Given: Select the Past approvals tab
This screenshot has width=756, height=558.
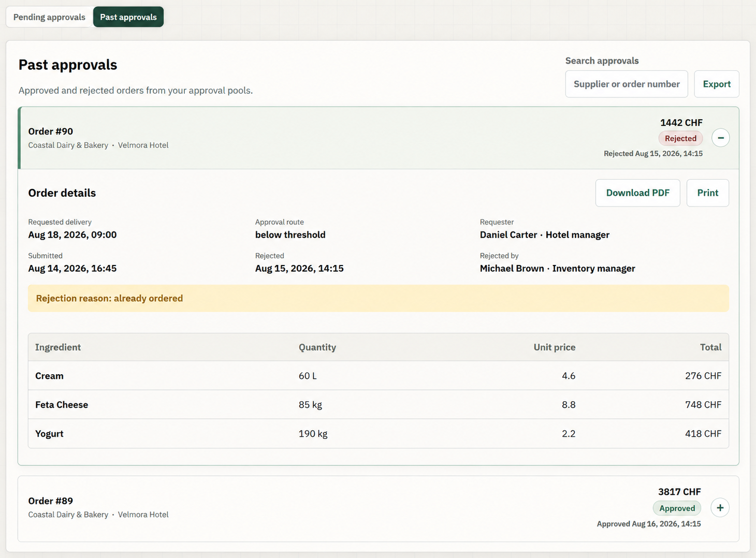Looking at the screenshot, I should coord(128,17).
